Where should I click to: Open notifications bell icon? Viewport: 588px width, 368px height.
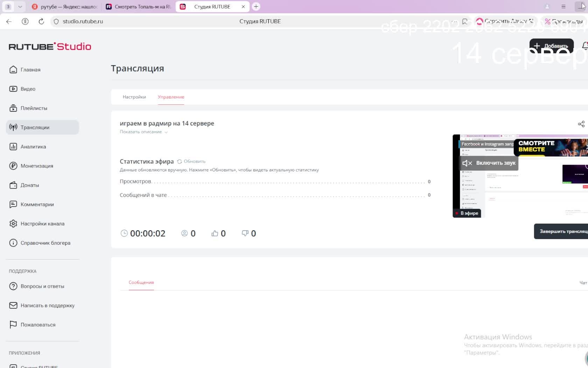tap(584, 46)
